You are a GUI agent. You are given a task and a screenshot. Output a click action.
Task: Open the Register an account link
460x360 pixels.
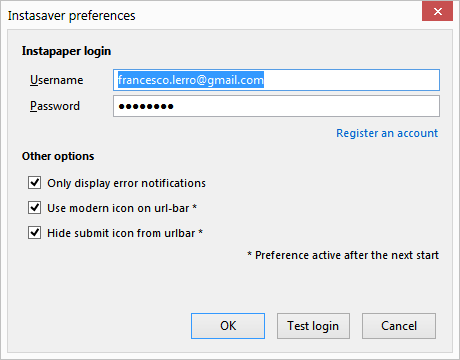point(387,133)
